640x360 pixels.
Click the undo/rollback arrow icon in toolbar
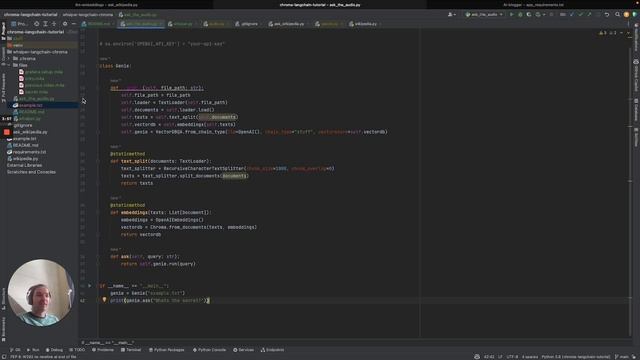click(607, 14)
